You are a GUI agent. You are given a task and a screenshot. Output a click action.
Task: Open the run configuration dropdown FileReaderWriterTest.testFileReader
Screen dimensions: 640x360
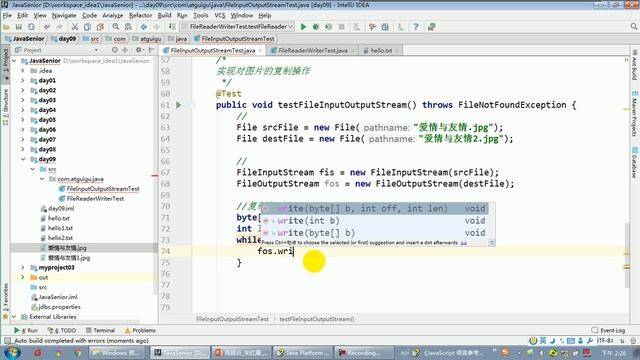[238, 27]
